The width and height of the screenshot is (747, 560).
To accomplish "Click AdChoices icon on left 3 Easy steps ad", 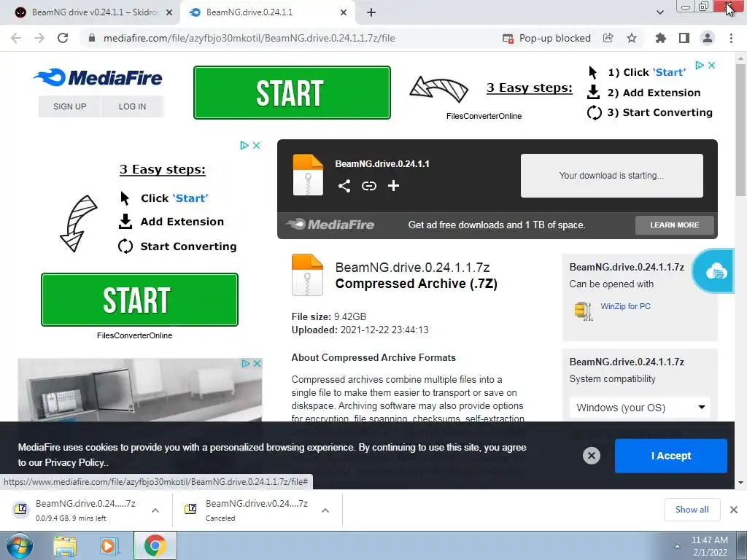I will 244,145.
